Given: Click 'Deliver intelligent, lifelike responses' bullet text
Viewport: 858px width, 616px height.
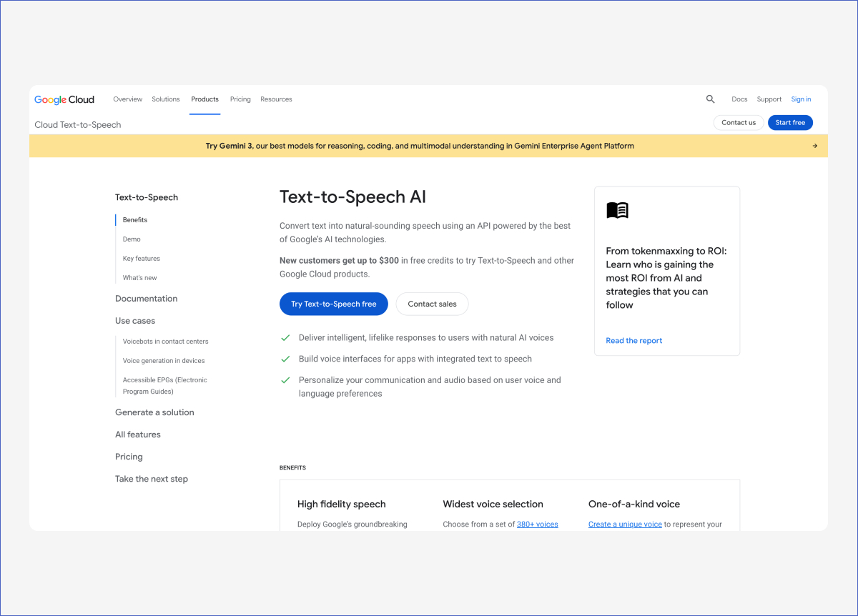Looking at the screenshot, I should 426,337.
